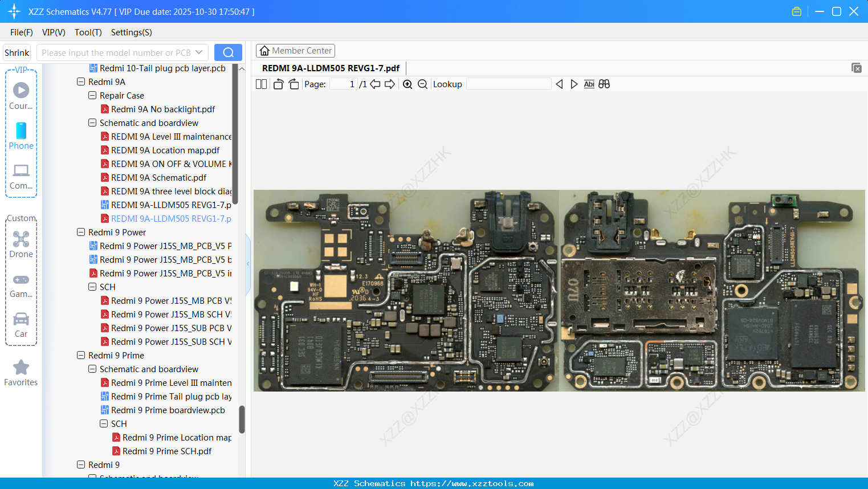Click the Abi text search icon
Image resolution: width=868 pixels, height=489 pixels.
click(589, 84)
